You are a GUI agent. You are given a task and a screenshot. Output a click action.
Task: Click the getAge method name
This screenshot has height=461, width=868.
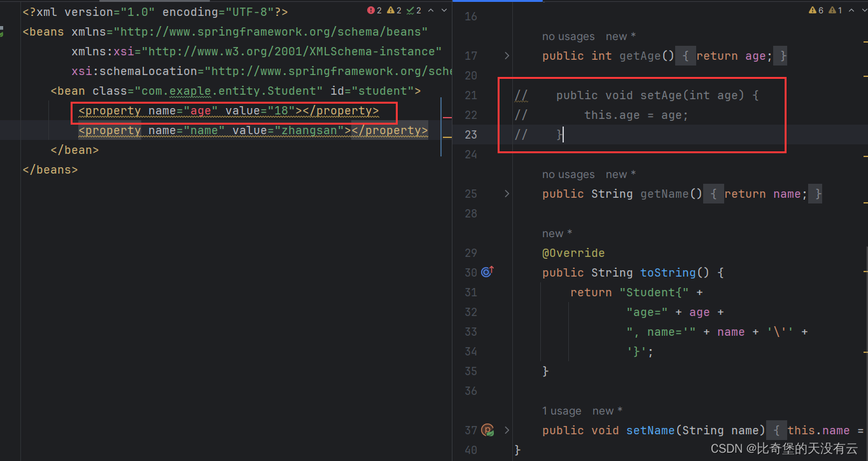(640, 56)
